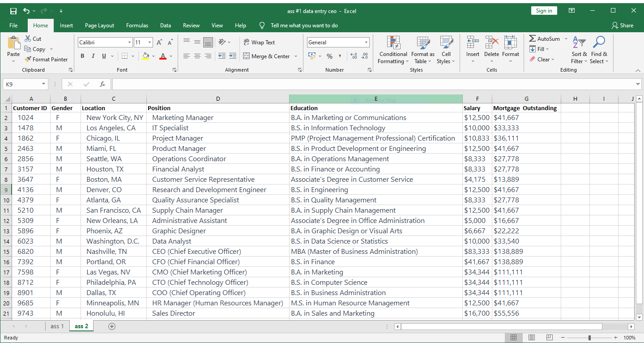Open the Cell Styles gallery icon
Image resolution: width=644 pixels, height=343 pixels.
(x=446, y=43)
